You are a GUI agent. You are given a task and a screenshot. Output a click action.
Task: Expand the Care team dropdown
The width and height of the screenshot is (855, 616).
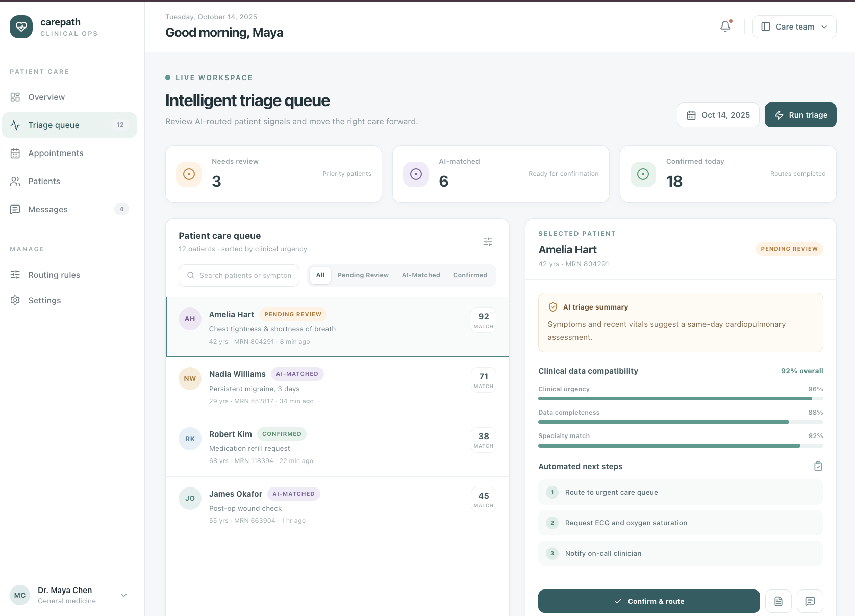[794, 27]
